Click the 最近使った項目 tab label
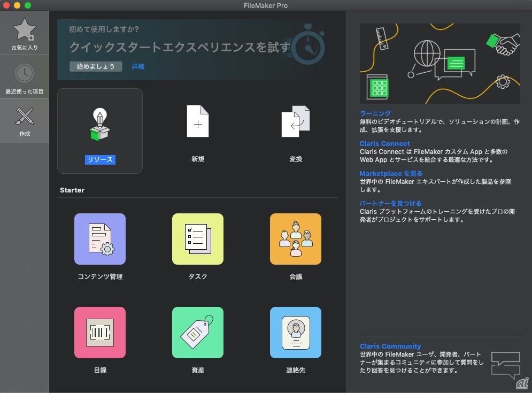Screen dimensions: 532x393 coord(25,91)
